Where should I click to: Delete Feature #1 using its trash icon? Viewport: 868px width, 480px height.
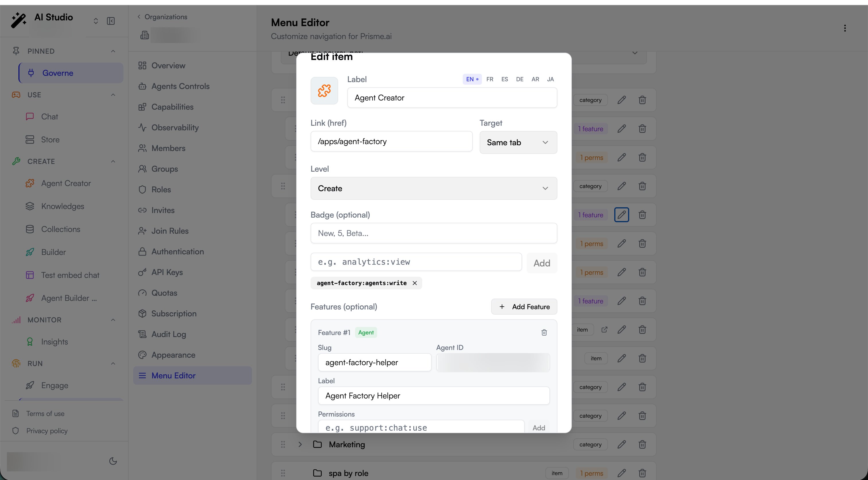tap(544, 333)
